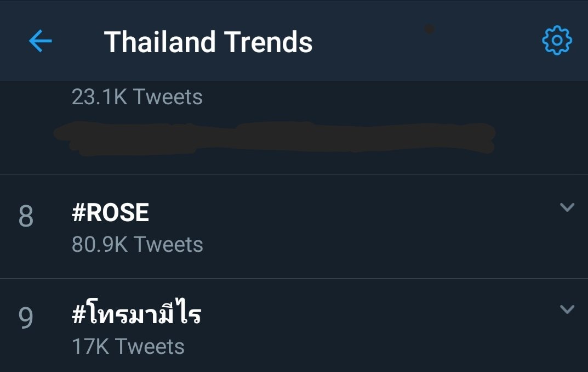The height and width of the screenshot is (372, 588).
Task: Click the rank number 8
Action: pos(26,216)
